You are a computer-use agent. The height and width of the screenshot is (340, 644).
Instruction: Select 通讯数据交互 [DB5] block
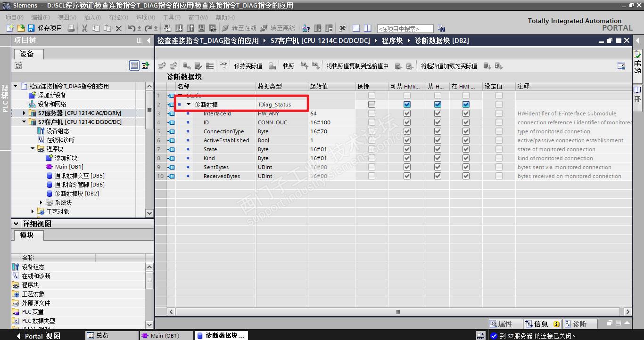pos(80,176)
